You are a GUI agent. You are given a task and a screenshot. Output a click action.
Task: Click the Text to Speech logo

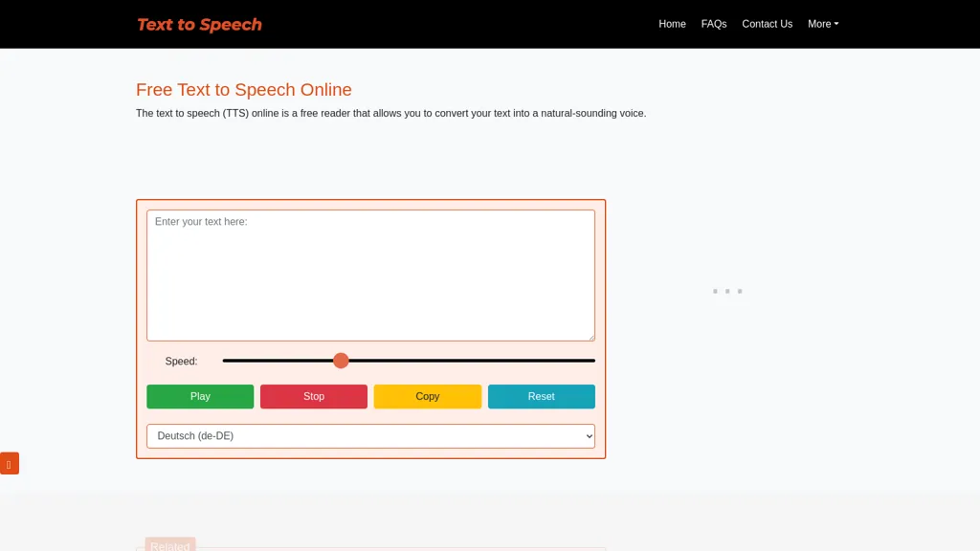(199, 24)
